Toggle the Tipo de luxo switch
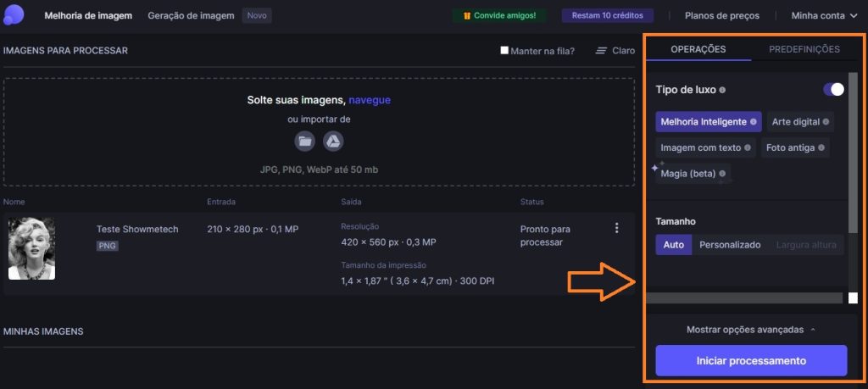The height and width of the screenshot is (389, 868). 833,89
